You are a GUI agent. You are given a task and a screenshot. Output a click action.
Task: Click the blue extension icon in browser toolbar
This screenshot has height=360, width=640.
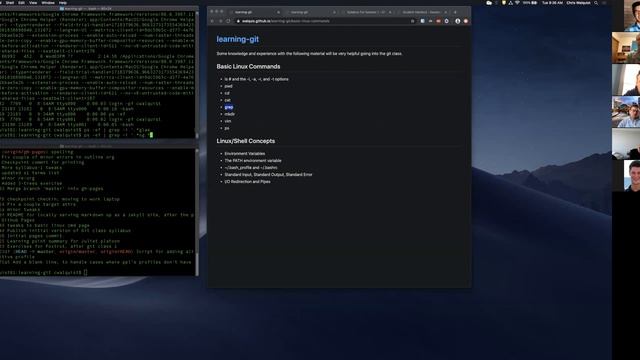coord(422,21)
